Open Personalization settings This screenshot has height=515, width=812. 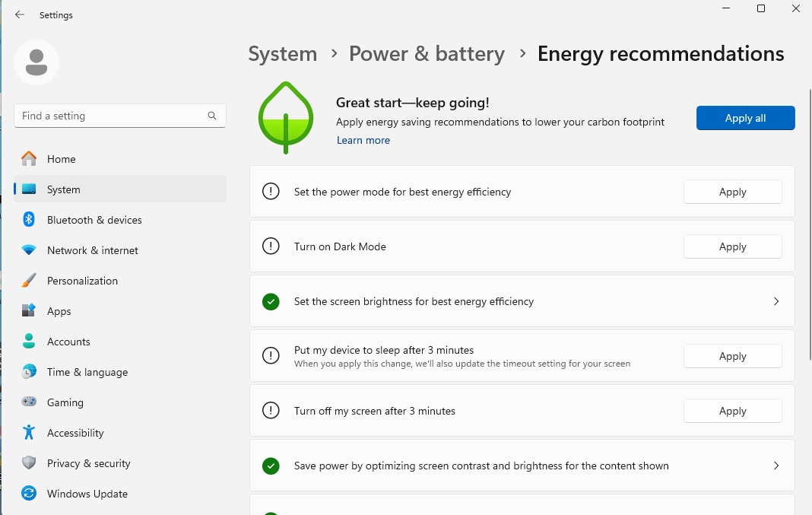coord(120,280)
